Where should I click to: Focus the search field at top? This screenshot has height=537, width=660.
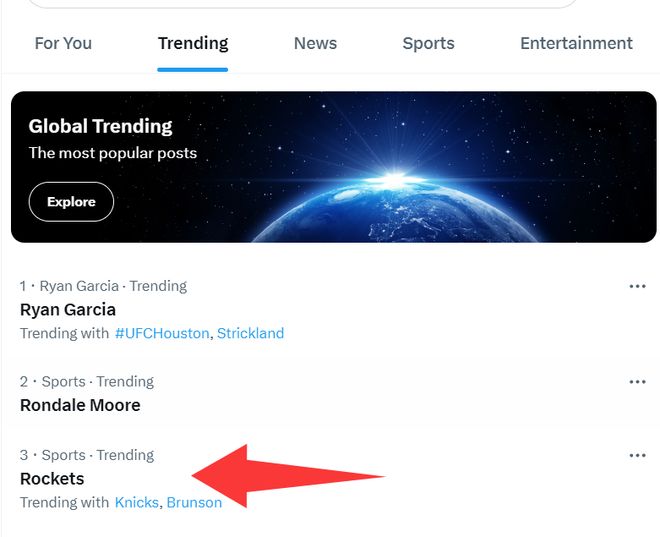click(300, 3)
